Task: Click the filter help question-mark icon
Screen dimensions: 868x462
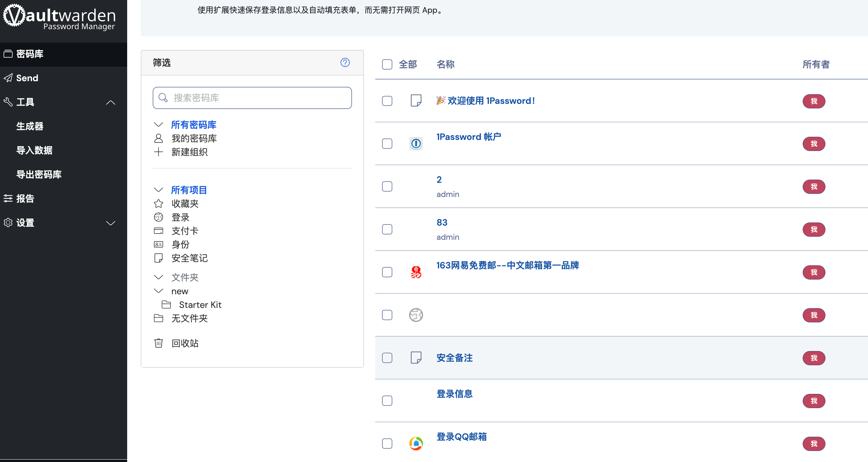Action: 345,63
